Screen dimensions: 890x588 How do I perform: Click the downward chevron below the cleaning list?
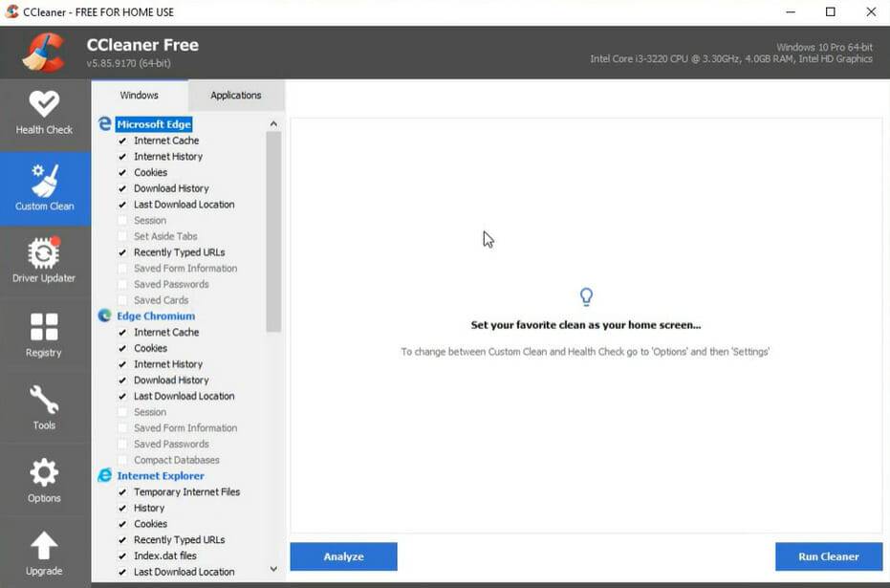[x=273, y=569]
